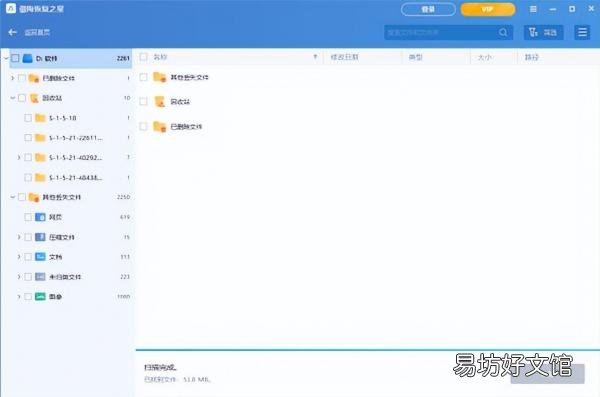Click the 2250 count beside 其他丢失文件

tap(124, 197)
